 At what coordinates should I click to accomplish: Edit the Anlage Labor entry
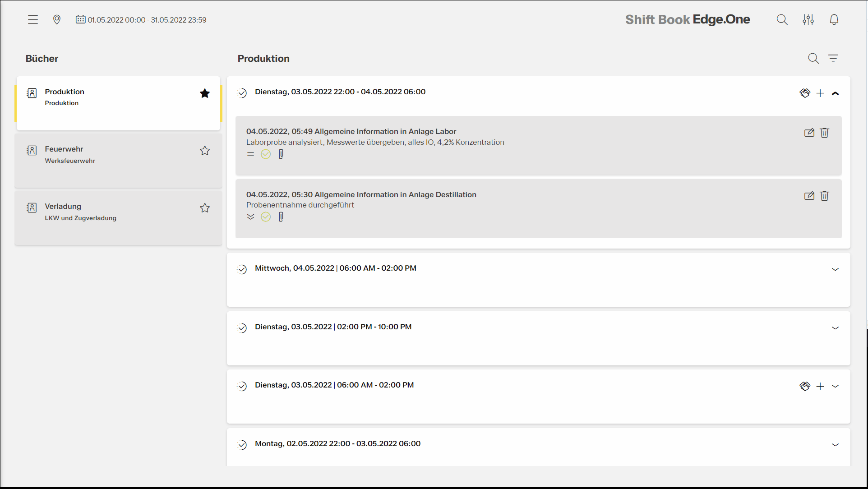809,133
